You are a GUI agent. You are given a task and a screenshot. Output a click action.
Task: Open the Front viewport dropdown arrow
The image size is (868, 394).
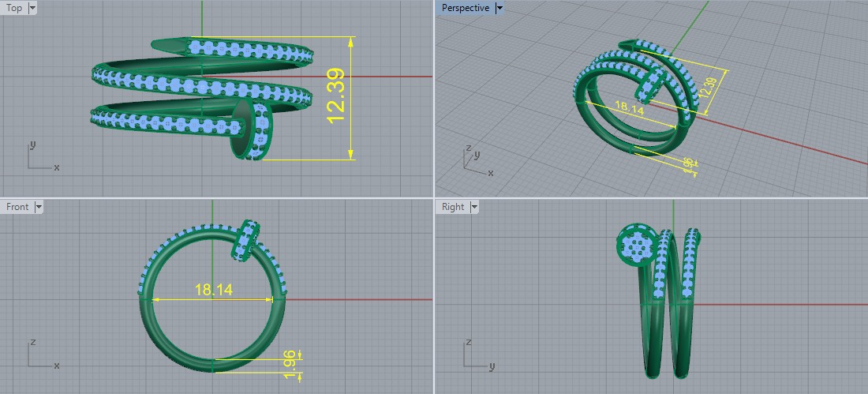(x=38, y=207)
